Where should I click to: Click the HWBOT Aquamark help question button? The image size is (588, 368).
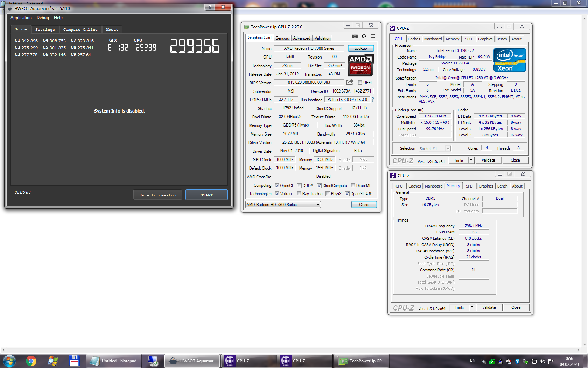(x=210, y=7)
